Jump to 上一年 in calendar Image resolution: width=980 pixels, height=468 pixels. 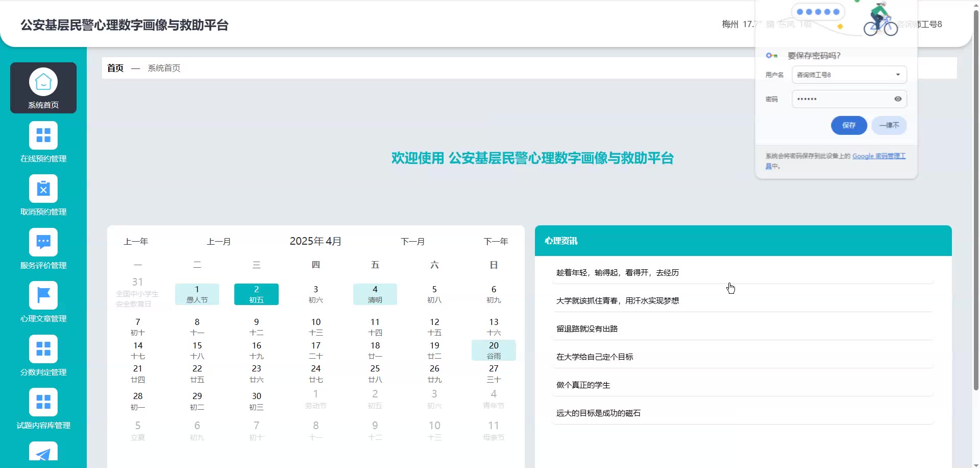point(136,242)
